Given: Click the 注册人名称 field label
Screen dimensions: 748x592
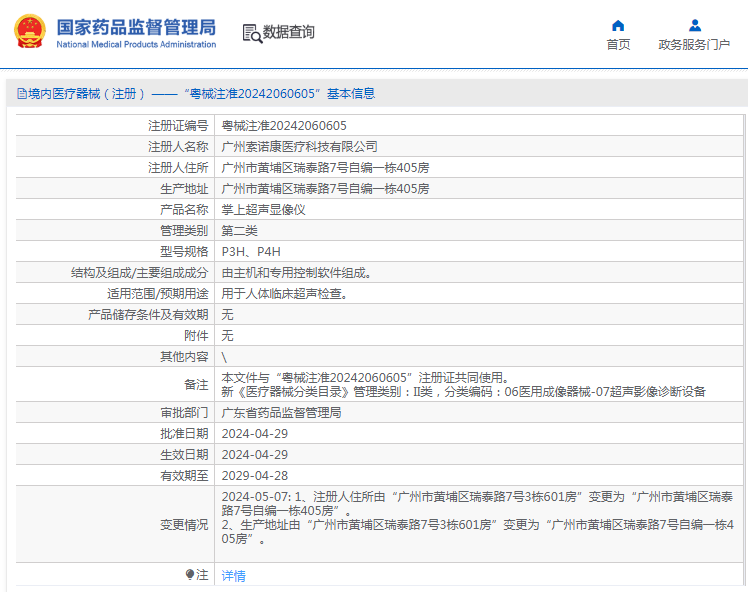Looking at the screenshot, I should pos(178,147).
